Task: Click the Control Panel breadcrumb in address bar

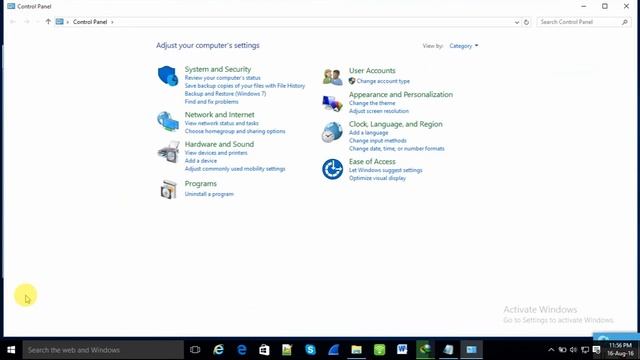Action: pos(90,22)
